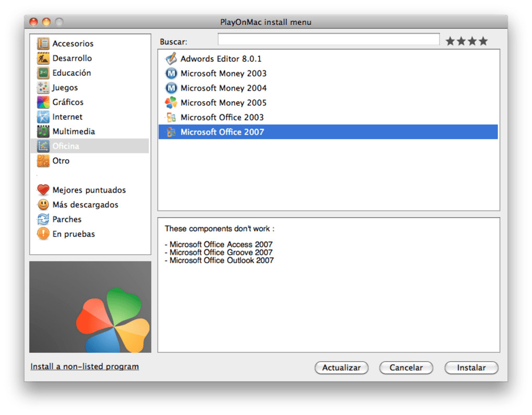The height and width of the screenshot is (415, 532).
Task: Click the Educación chalkboard icon
Action: [x=43, y=73]
